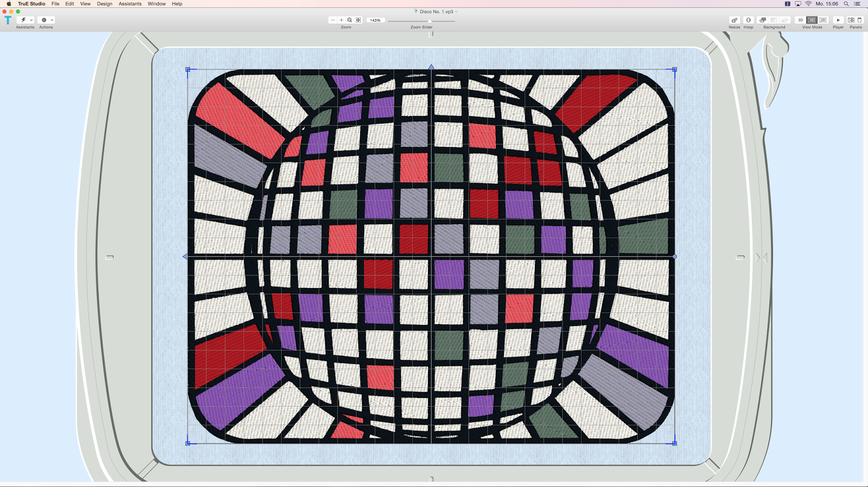Click the 143% zoom percentage field
The height and width of the screenshot is (487, 868).
pyautogui.click(x=375, y=20)
